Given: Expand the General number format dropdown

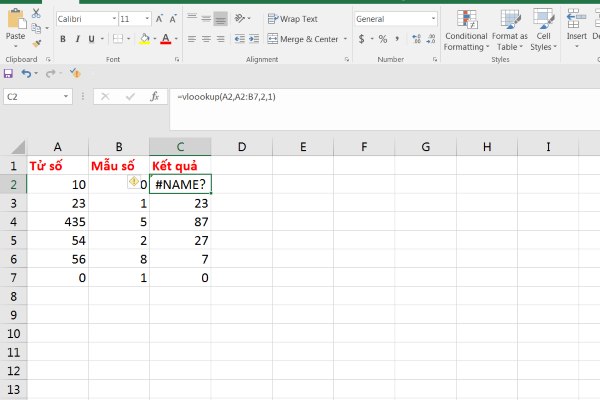Looking at the screenshot, I should click(x=432, y=19).
